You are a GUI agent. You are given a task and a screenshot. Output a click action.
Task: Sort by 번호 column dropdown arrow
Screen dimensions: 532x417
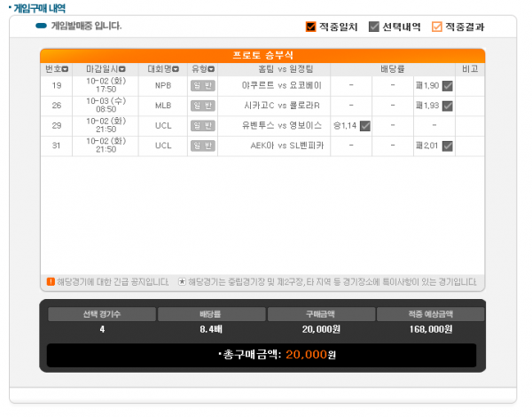tap(65, 69)
